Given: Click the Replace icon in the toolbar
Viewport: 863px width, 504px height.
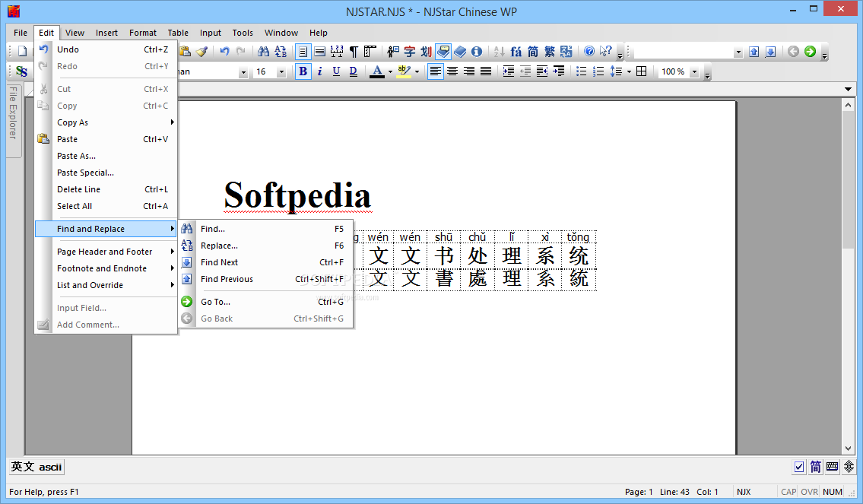Looking at the screenshot, I should coord(281,52).
